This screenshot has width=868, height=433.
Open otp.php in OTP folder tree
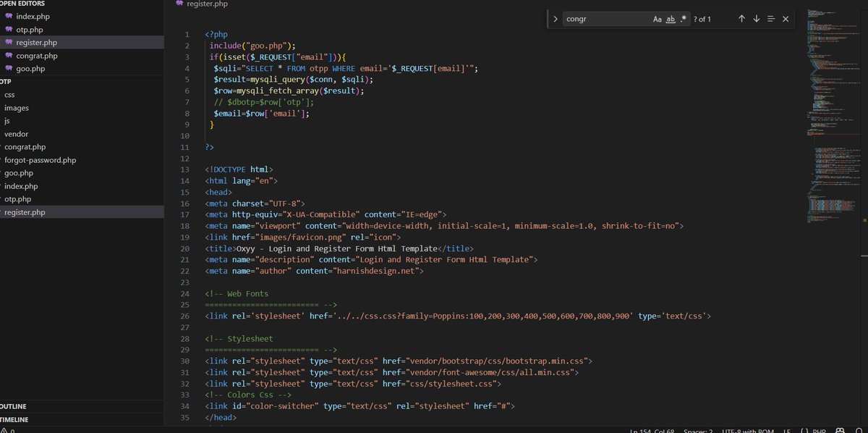[x=18, y=199]
